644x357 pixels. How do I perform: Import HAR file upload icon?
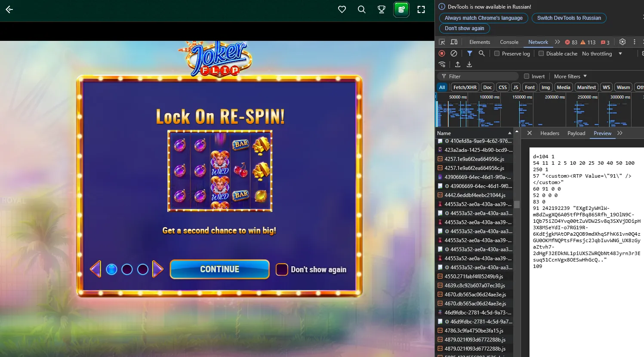[x=458, y=64]
